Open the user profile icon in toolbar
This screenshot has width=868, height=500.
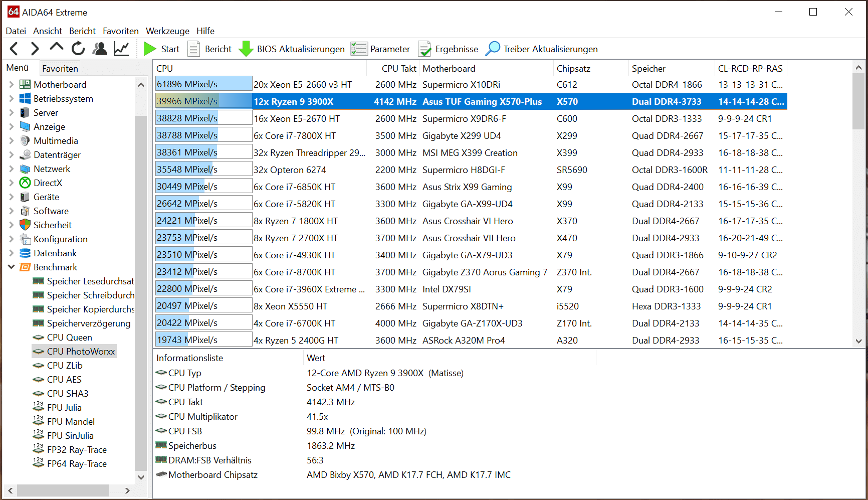100,49
